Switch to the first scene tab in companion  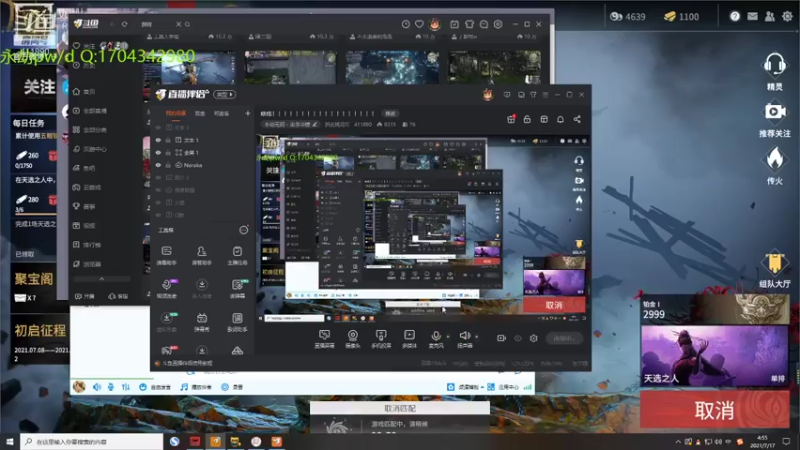click(x=176, y=113)
